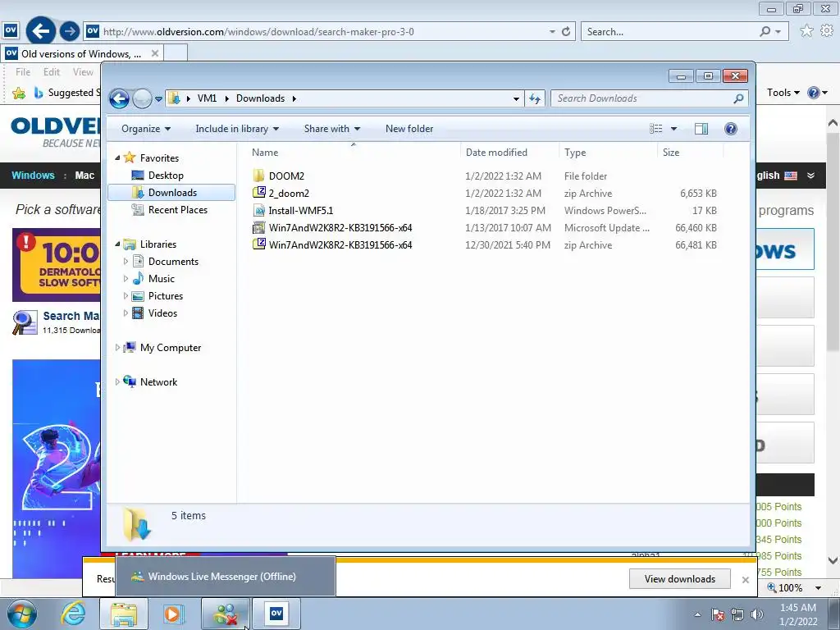Select the 2_doom2 zip archive icon
The height and width of the screenshot is (630, 840).
click(x=258, y=193)
